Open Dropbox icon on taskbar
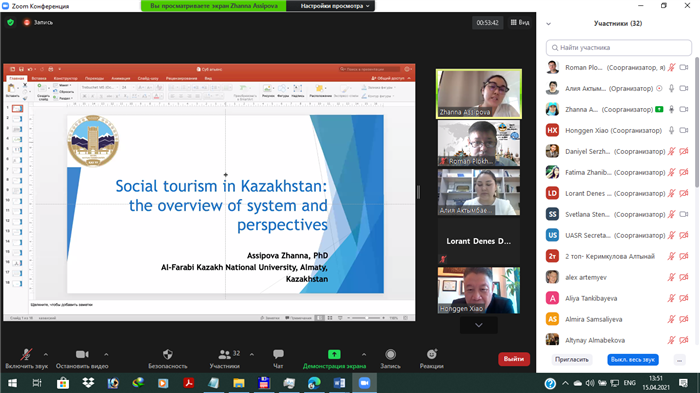700x393 pixels. pos(88,383)
